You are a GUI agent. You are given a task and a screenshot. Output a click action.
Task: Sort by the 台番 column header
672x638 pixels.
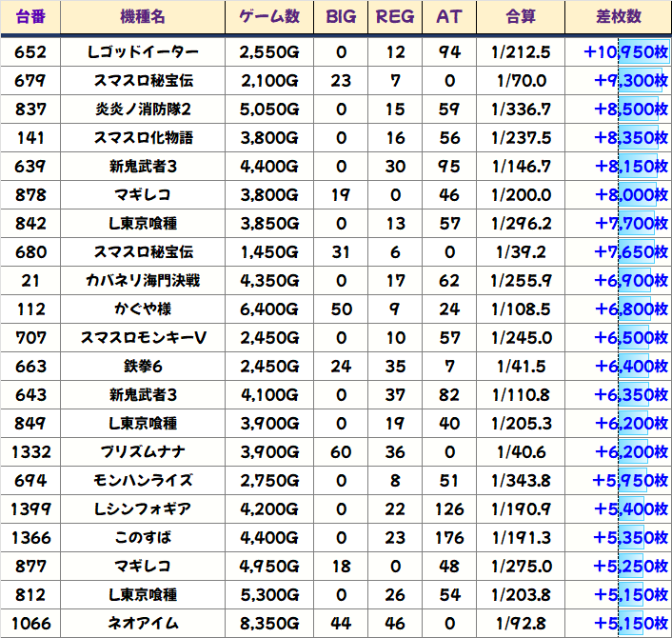click(x=30, y=17)
